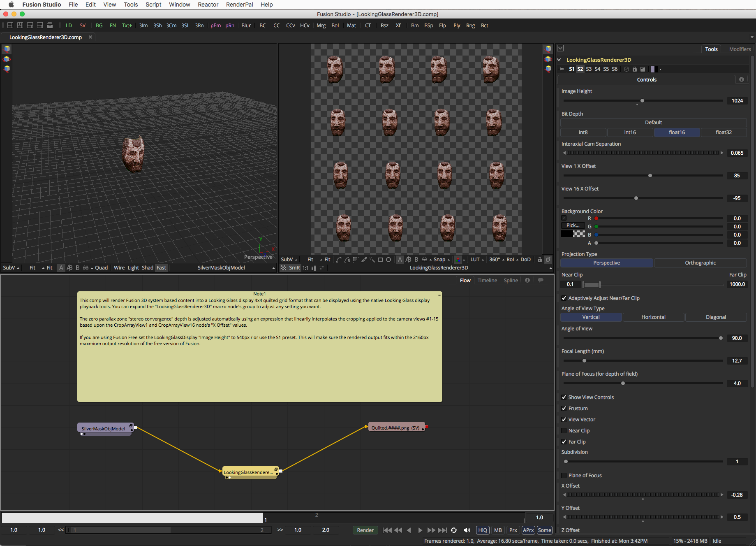Add a Merge (Mrg) tool

click(x=321, y=26)
